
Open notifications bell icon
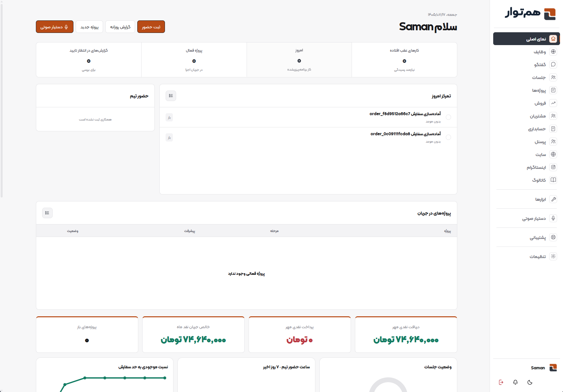[515, 382]
